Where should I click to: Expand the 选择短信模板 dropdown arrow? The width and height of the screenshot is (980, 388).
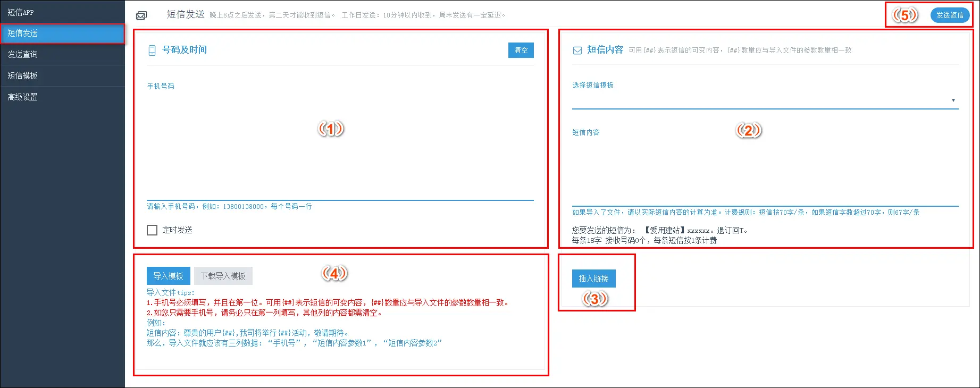[953, 100]
